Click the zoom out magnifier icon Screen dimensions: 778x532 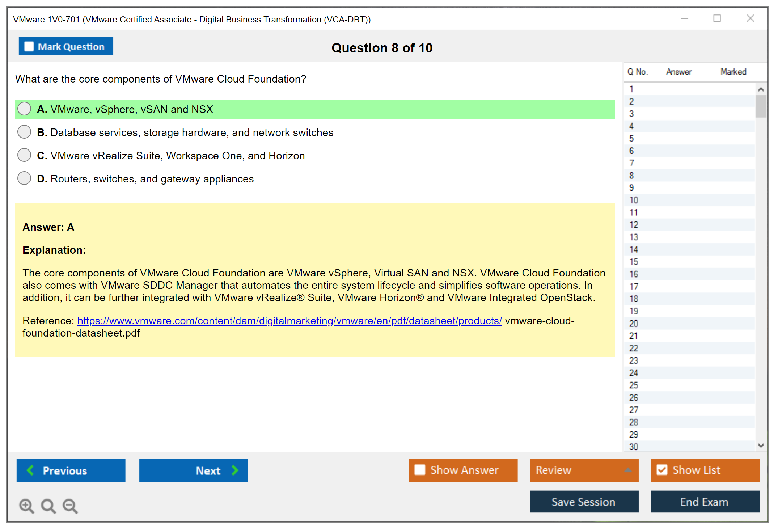70,506
